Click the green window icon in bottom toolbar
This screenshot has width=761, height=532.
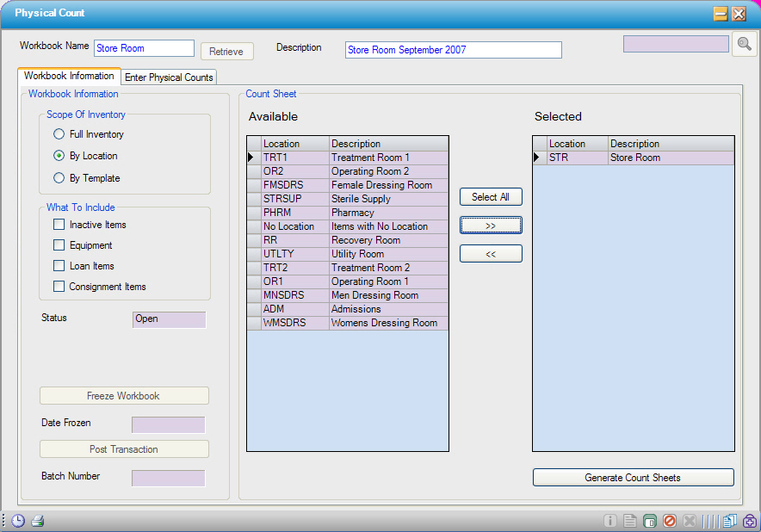tap(650, 521)
